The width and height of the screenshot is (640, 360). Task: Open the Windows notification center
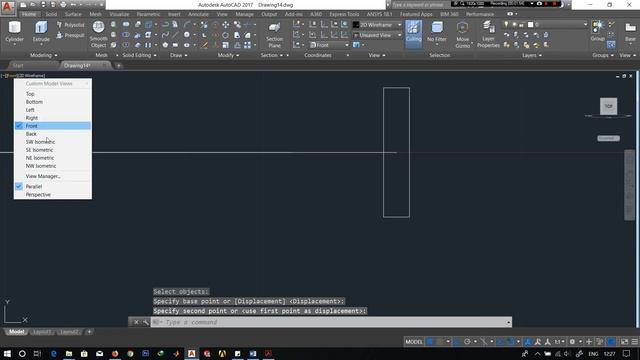coord(626,353)
